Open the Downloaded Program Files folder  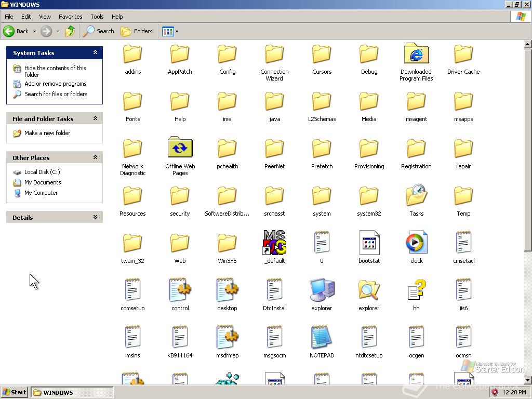pos(416,54)
